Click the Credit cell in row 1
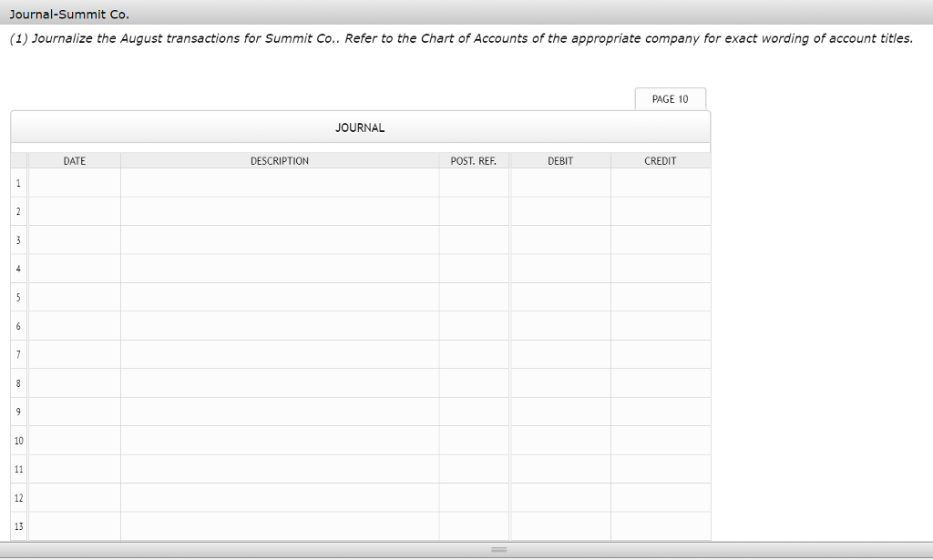The width and height of the screenshot is (933, 560). tap(661, 183)
